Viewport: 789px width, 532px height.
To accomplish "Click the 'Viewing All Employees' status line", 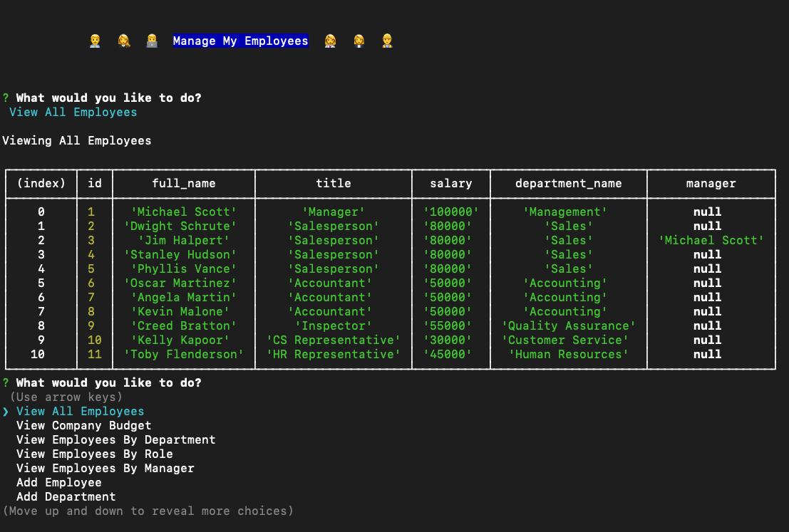I will [x=76, y=141].
